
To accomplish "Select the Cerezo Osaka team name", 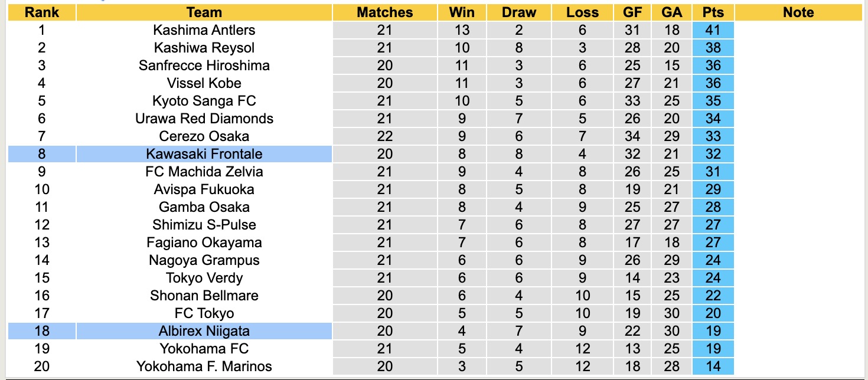I will [x=204, y=136].
